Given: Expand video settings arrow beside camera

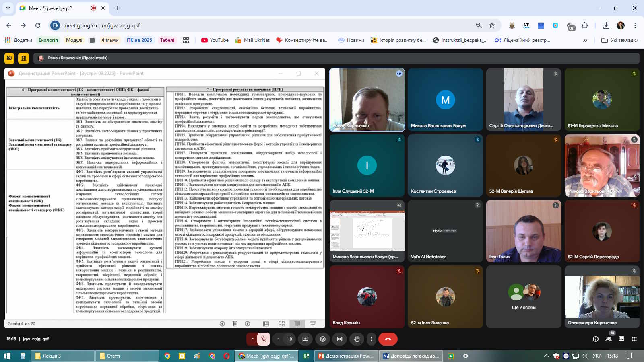Looking at the screenshot, I should (278, 339).
